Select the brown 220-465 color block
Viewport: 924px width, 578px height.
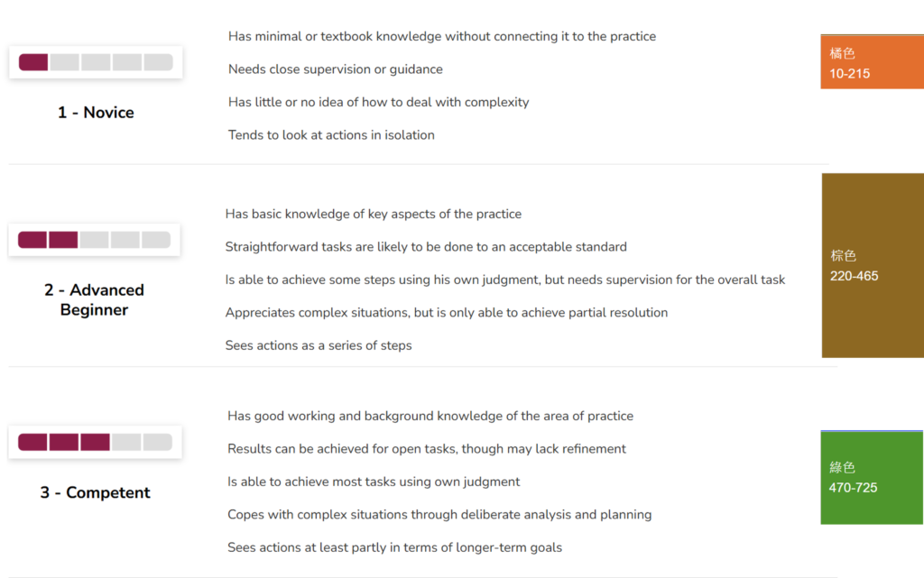point(873,266)
